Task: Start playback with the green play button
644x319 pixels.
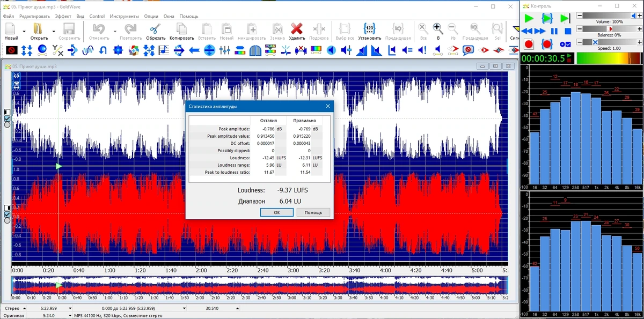Action: coord(529,18)
